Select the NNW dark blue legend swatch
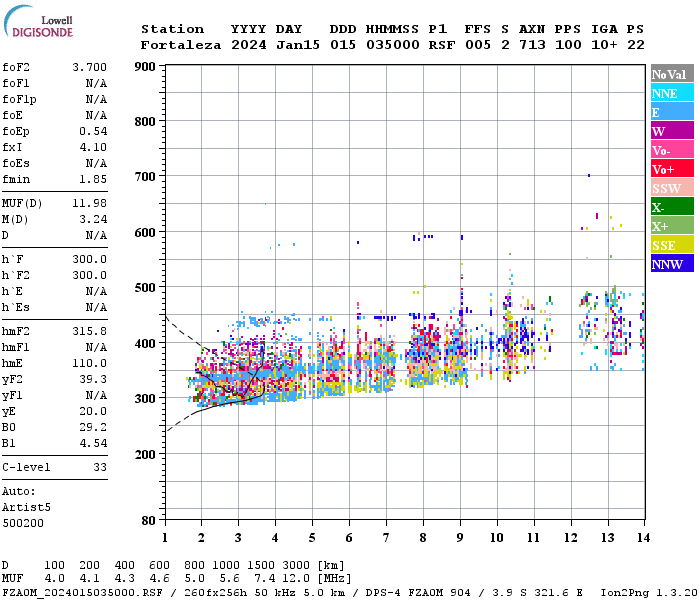 coord(672,264)
